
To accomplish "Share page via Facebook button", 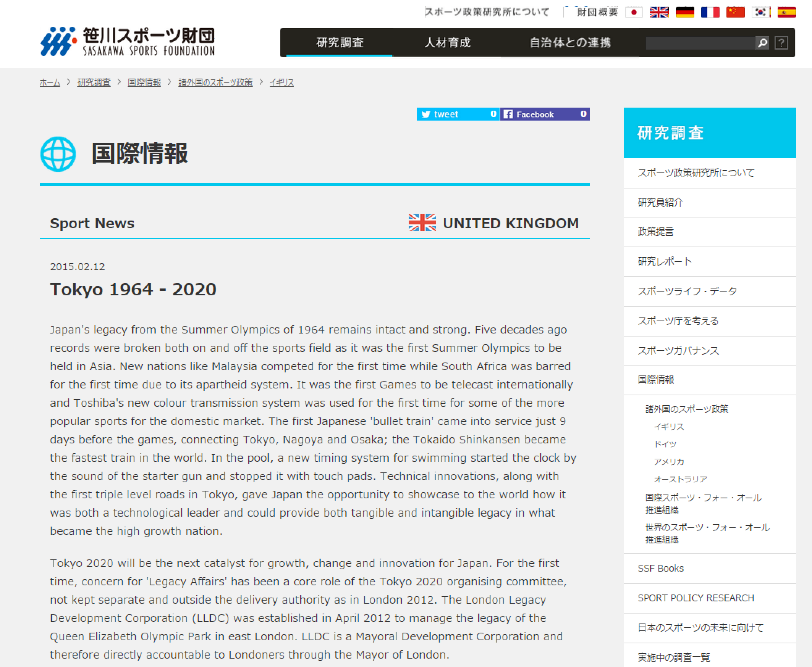I will coord(545,114).
